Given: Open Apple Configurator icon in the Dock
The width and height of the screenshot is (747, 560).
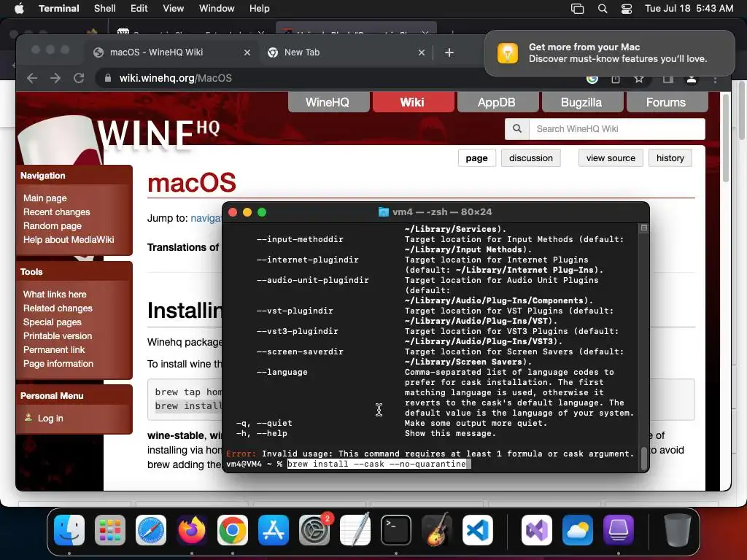Looking at the screenshot, I should [x=619, y=530].
